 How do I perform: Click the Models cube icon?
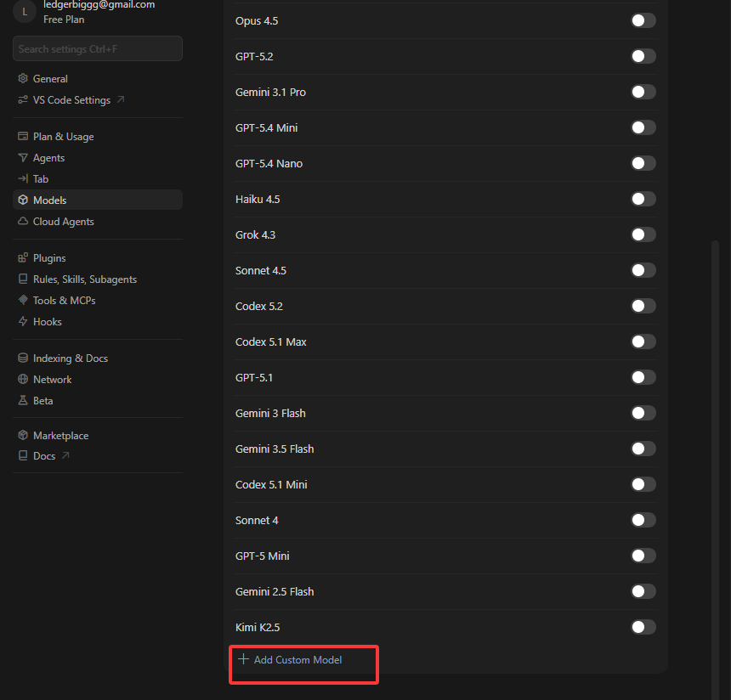tap(23, 200)
